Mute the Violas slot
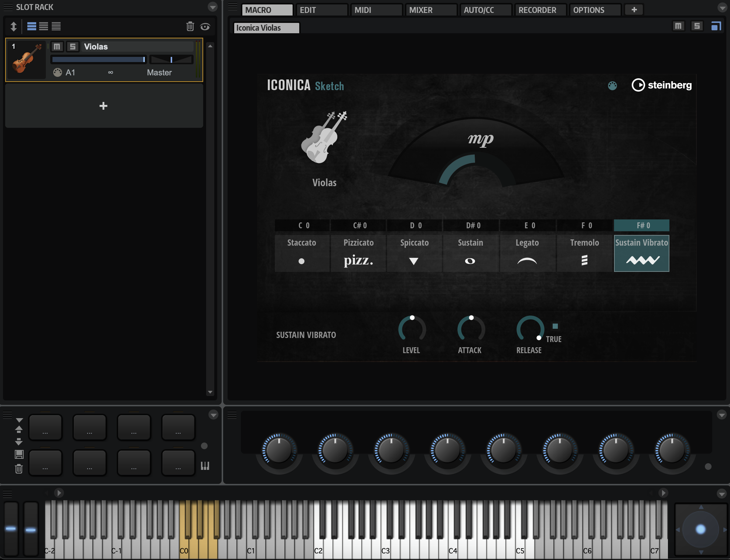Image resolution: width=730 pixels, height=560 pixels. tap(57, 47)
